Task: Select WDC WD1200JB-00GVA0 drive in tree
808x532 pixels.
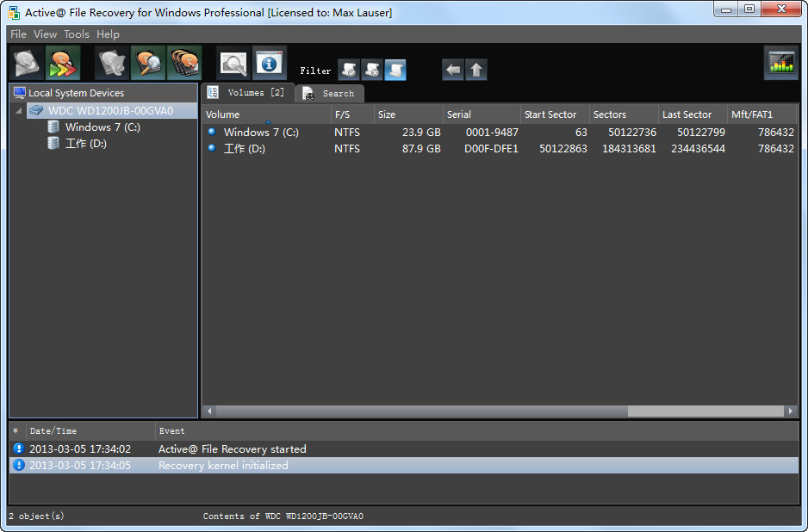Action: 110,111
